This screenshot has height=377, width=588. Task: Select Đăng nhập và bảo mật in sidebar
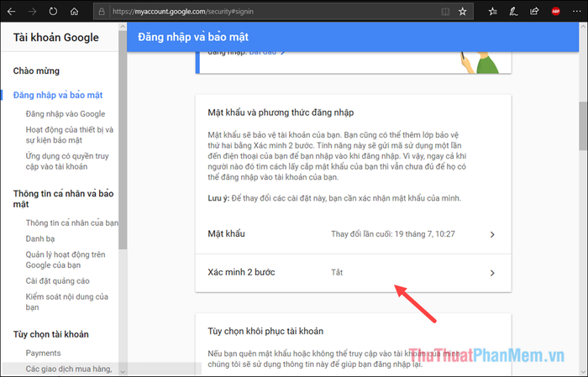click(x=58, y=95)
